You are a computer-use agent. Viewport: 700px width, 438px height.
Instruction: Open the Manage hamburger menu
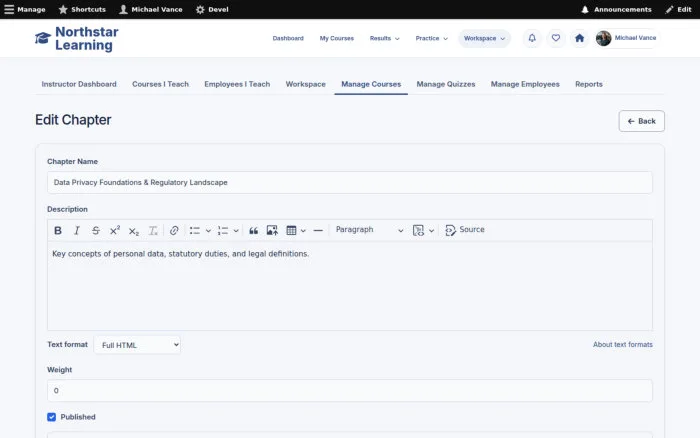(25, 9)
